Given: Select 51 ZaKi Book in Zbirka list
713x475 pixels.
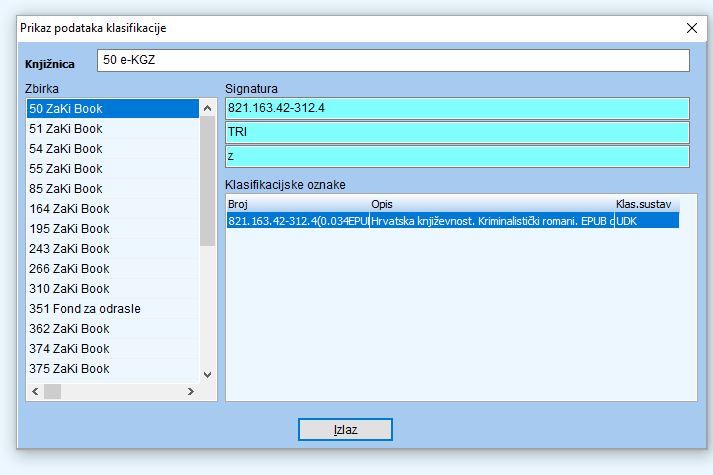Looking at the screenshot, I should (113, 128).
